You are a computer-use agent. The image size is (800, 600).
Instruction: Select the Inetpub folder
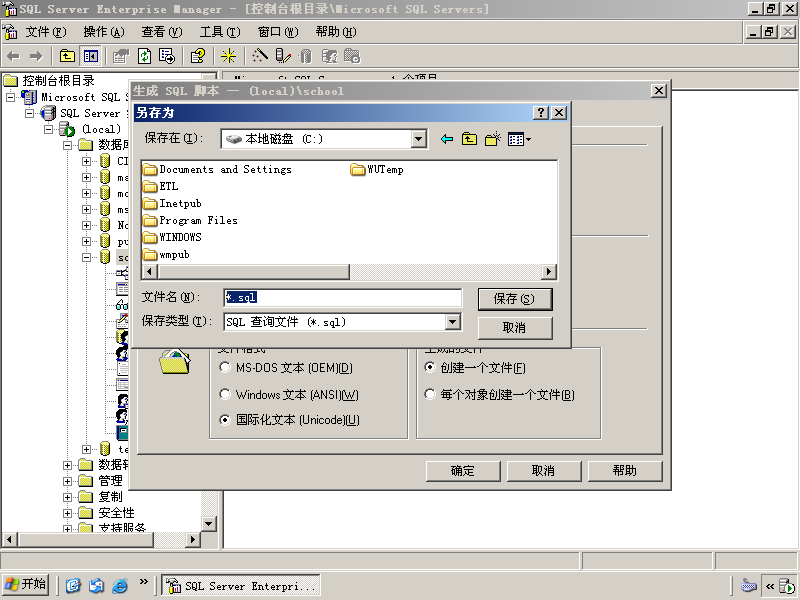[172, 204]
